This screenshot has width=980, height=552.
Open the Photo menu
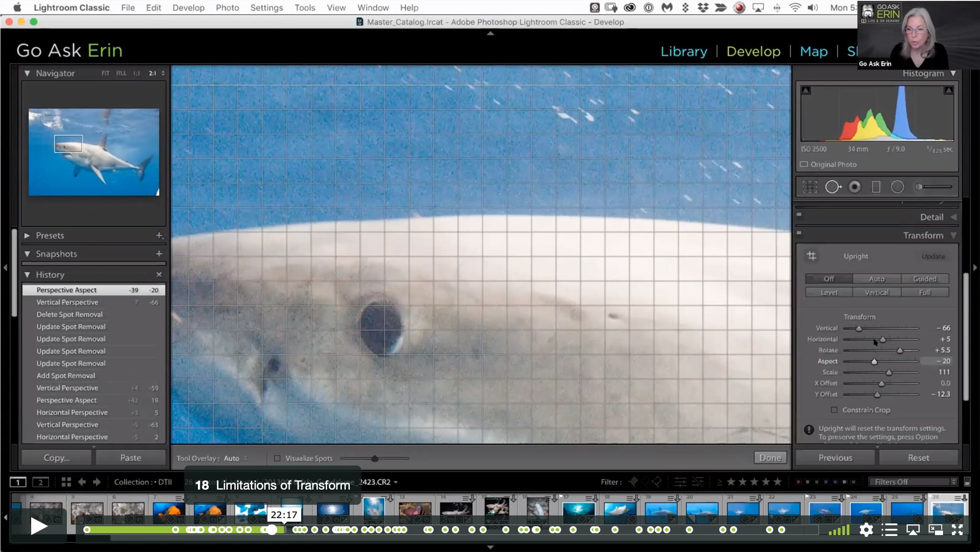point(227,8)
